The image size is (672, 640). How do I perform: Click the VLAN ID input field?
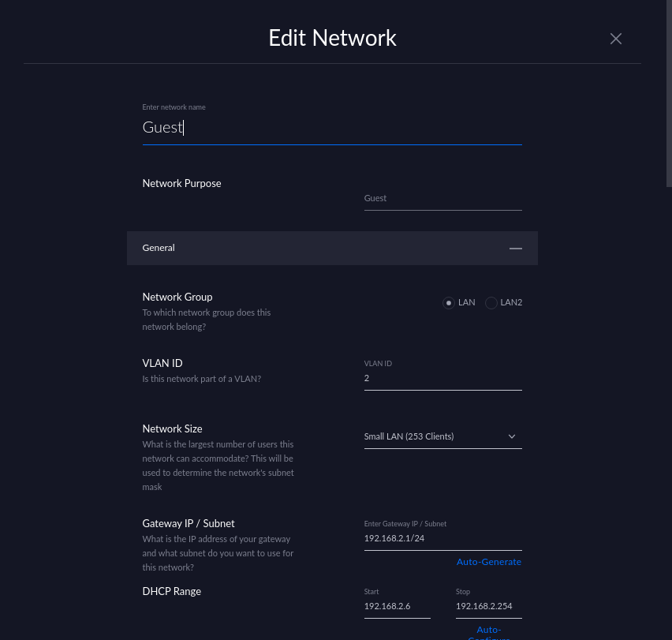pyautogui.click(x=442, y=378)
